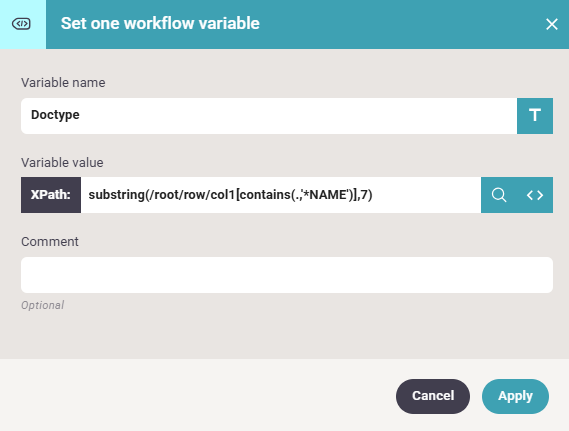Click the empty Comment text box
Viewport: 569px width, 431px height.
pos(287,275)
